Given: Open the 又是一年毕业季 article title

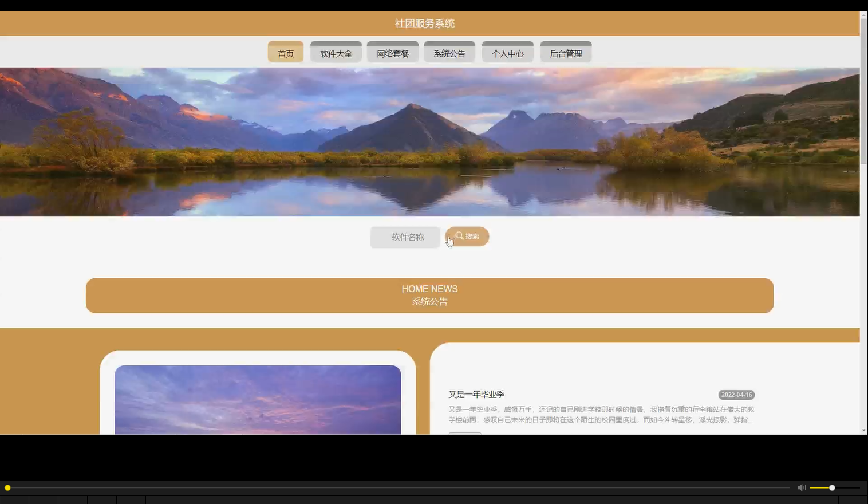Looking at the screenshot, I should coord(476,395).
